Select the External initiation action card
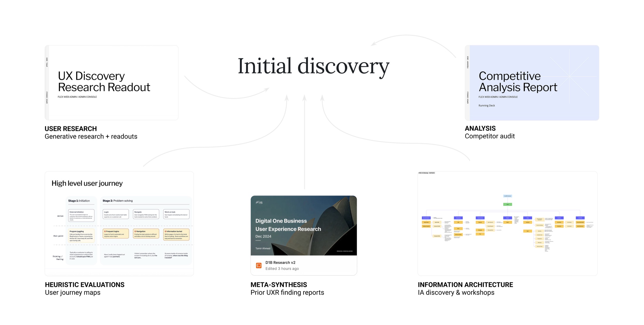This screenshot has height=325, width=644. pyautogui.click(x=81, y=215)
